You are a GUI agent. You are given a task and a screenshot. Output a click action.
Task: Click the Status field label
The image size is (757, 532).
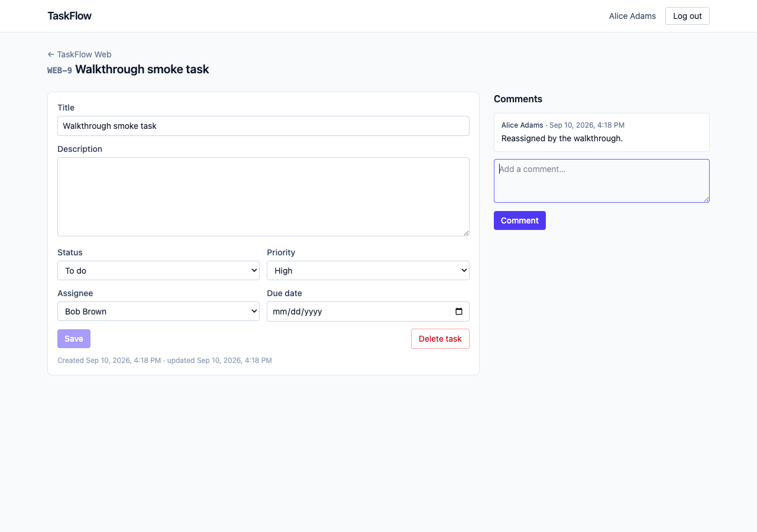tap(70, 252)
